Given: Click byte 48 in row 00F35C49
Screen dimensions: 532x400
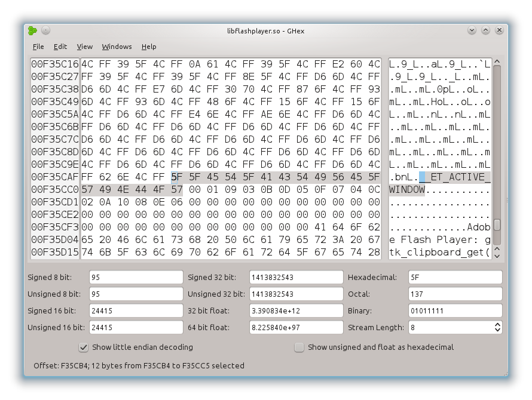Looking at the screenshot, I should coord(212,101).
